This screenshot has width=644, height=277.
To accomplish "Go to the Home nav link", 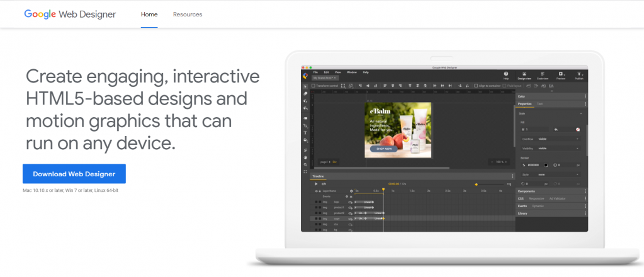I will point(149,14).
